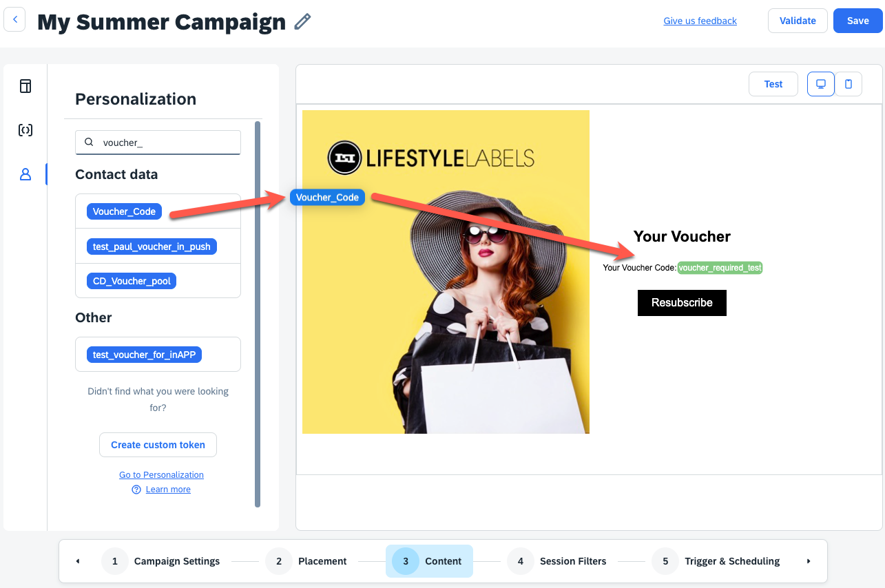Focus the personalization search field

point(158,143)
